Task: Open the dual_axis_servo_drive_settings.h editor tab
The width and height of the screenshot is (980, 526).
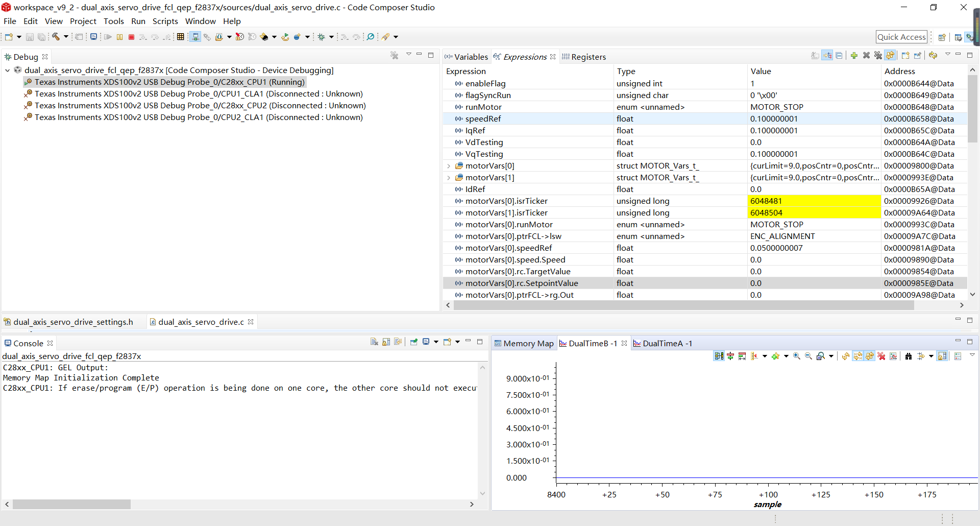Action: (x=68, y=322)
